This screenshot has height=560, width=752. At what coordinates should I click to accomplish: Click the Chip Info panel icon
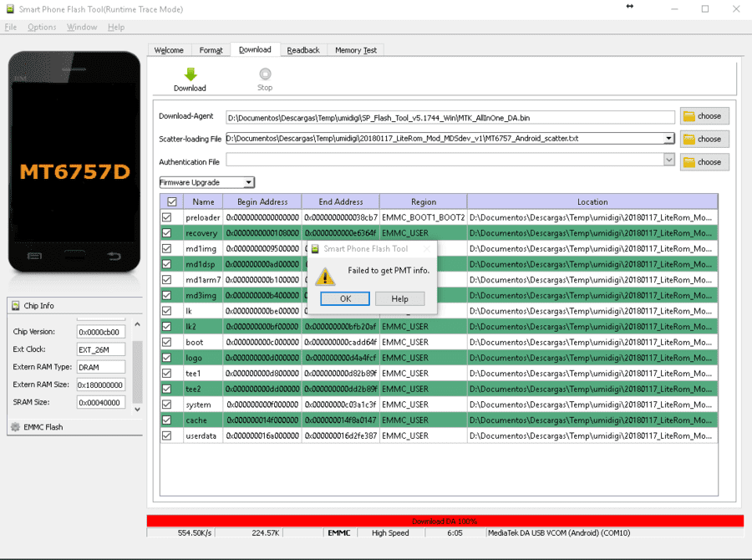16,306
